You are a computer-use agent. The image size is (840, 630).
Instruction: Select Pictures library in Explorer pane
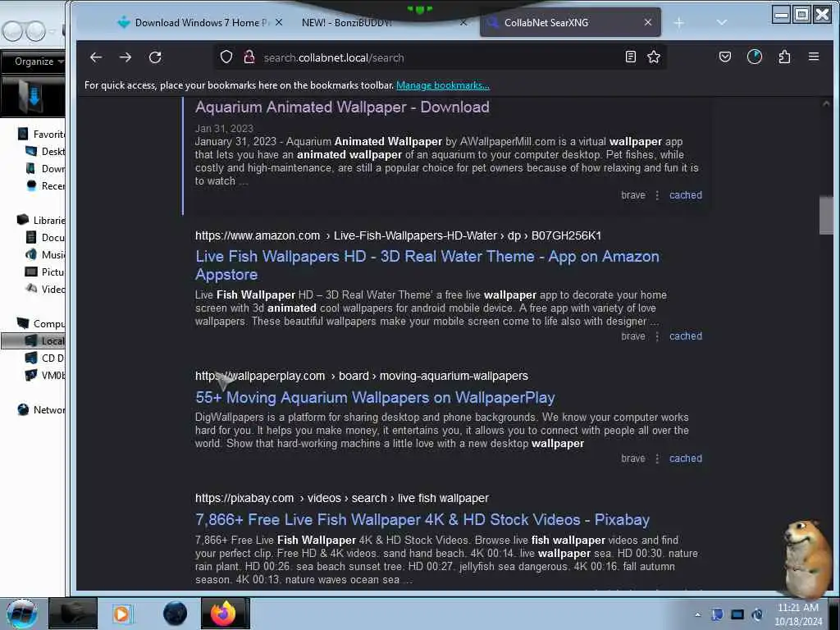[x=45, y=272]
